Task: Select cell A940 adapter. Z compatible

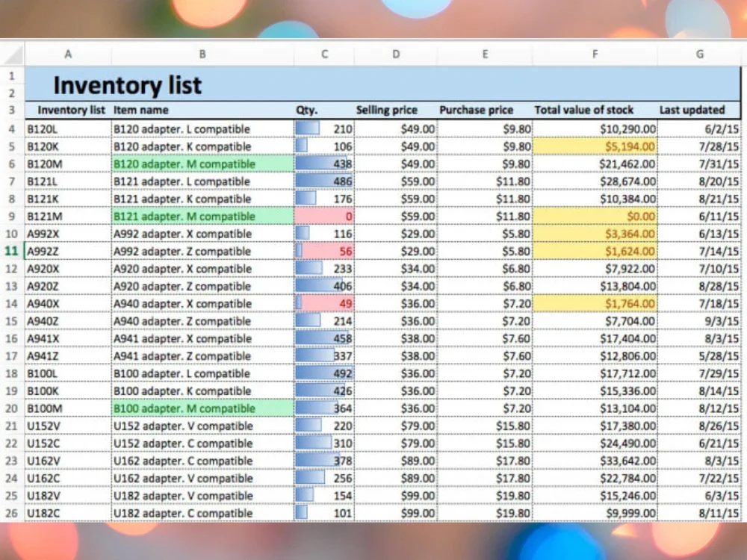Action: click(x=202, y=321)
